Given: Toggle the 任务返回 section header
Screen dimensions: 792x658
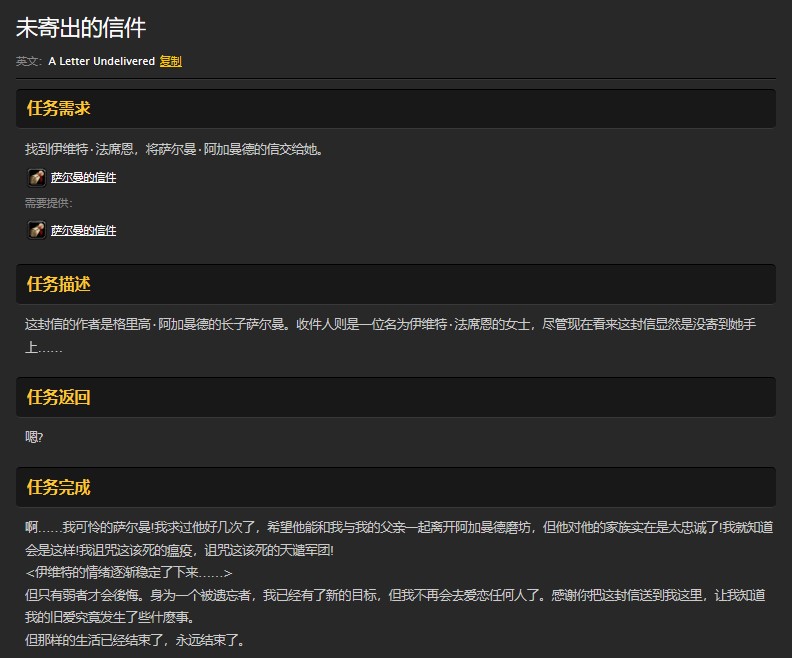Looking at the screenshot, I should 396,397.
